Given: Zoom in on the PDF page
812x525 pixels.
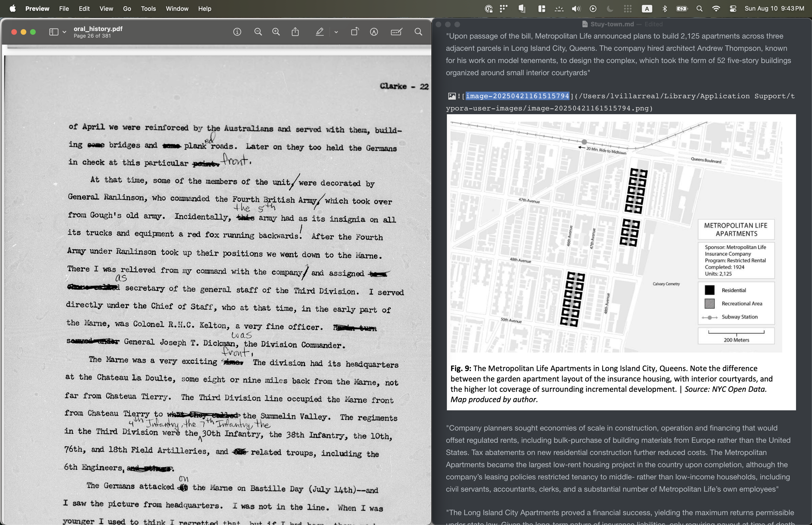Looking at the screenshot, I should (x=276, y=32).
